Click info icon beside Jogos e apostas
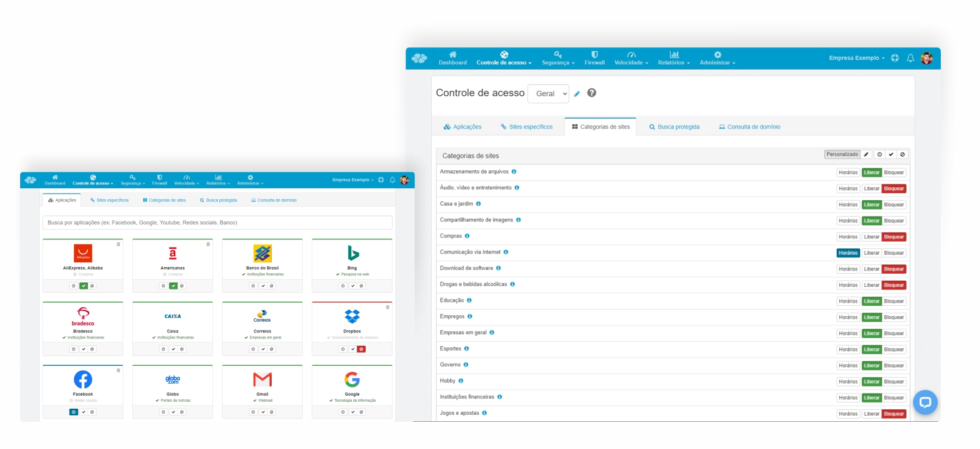Screen dimensions: 980x449 (x=485, y=413)
